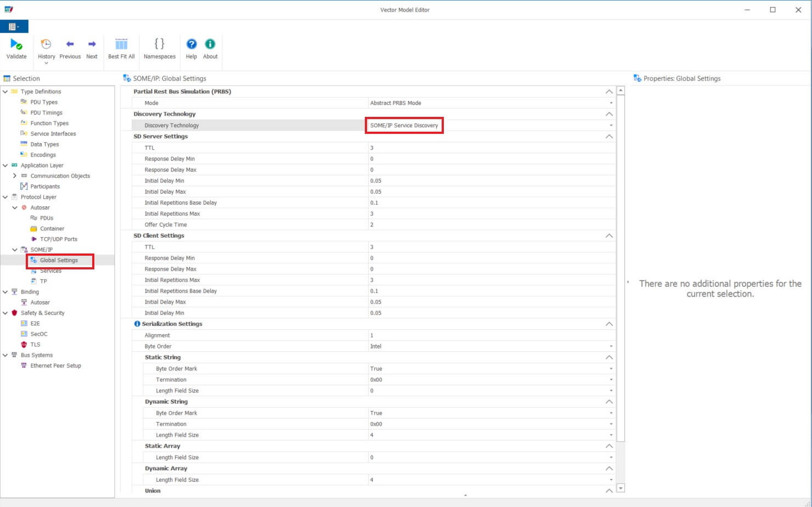Collapse the SD Server Settings section
The height and width of the screenshot is (507, 812).
[608, 137]
